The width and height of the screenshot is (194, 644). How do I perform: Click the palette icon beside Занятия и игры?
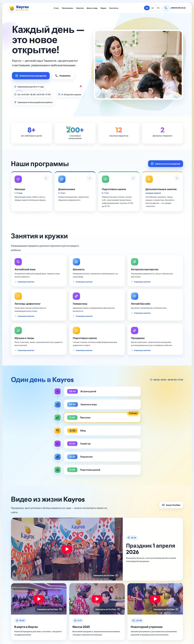58,404
